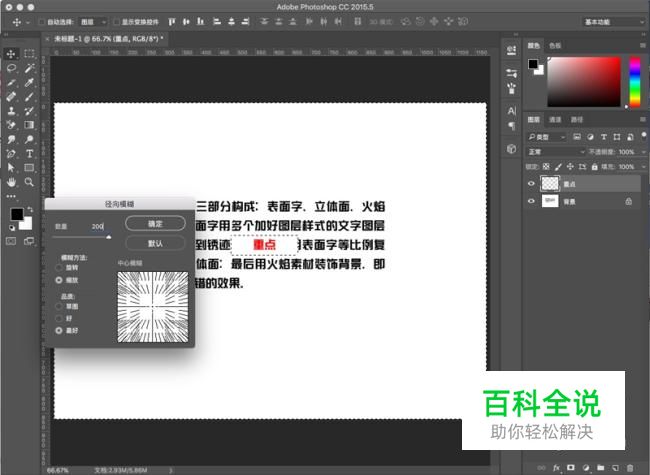The image size is (650, 475).
Task: Filter layers by pixel layer icon
Action: click(577, 137)
